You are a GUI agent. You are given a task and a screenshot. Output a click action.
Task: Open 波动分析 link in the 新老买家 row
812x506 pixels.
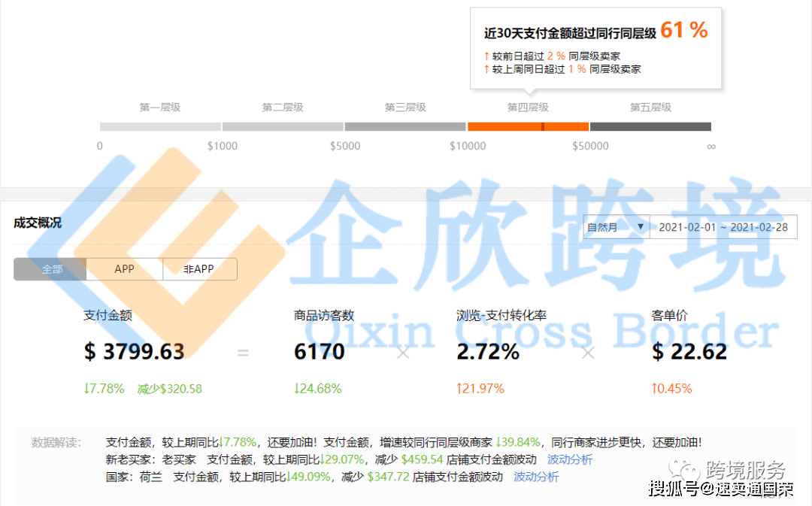(569, 459)
